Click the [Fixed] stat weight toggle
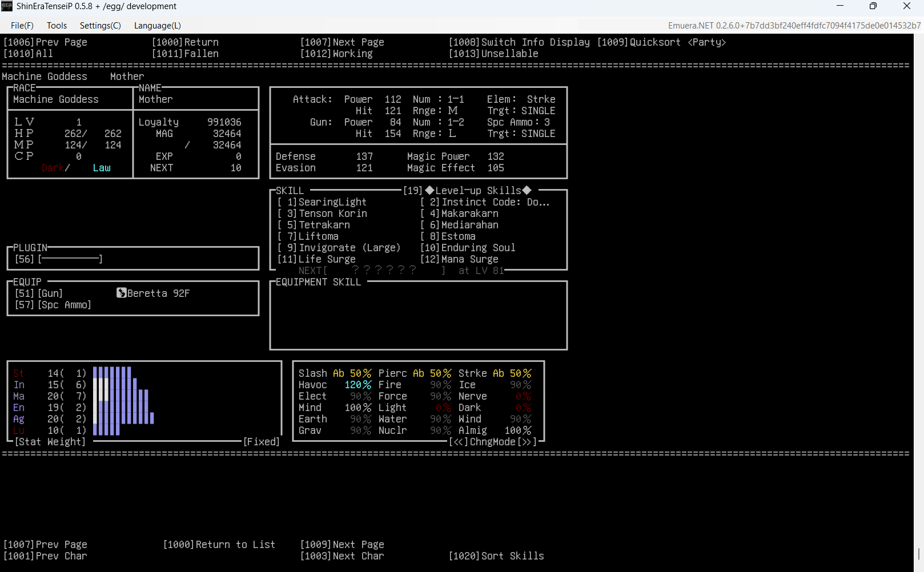The image size is (924, 572). (262, 442)
